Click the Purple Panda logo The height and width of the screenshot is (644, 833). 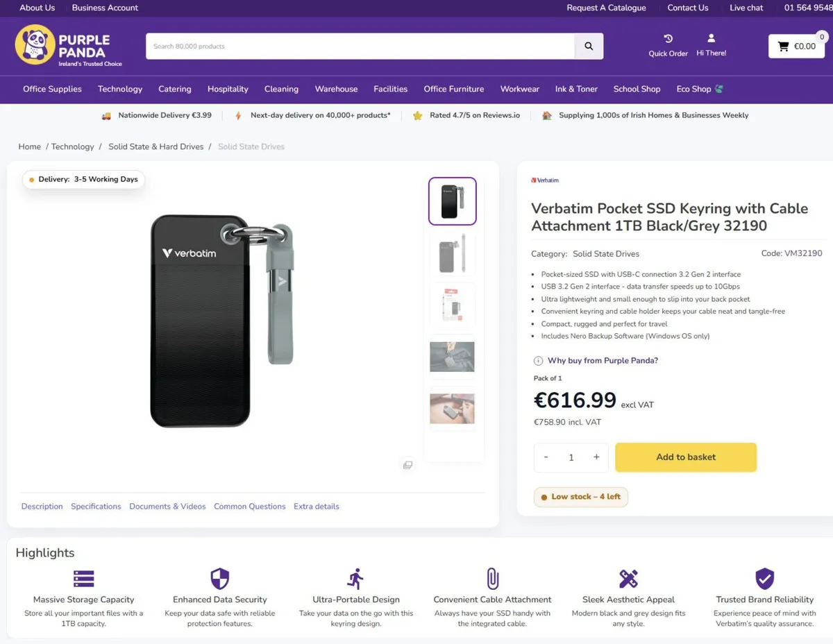pyautogui.click(x=69, y=45)
